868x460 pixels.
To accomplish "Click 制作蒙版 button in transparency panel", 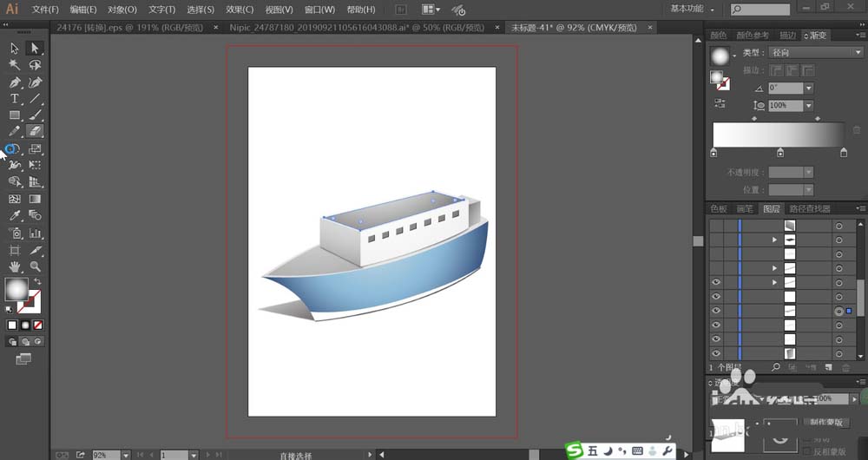I will coord(826,423).
